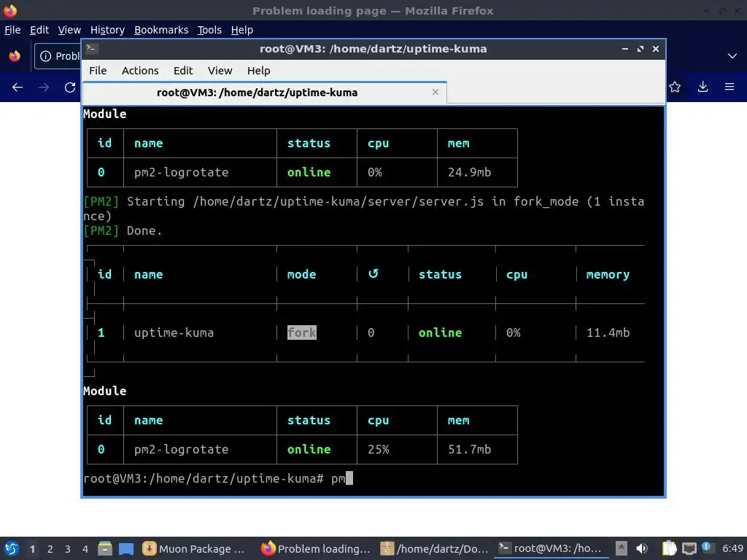
Task: Click the '51.7mb' mem value
Action: click(469, 449)
